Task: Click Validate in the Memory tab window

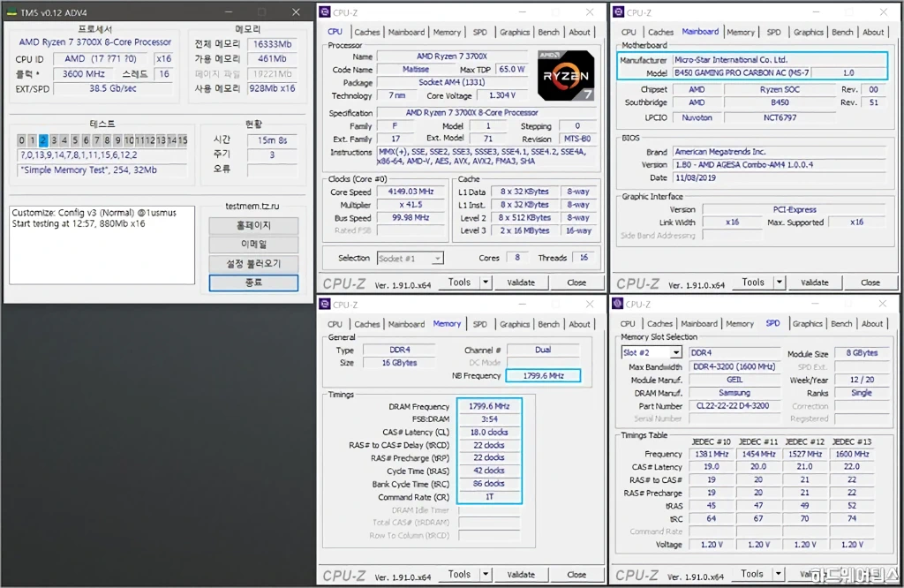Action: [521, 574]
